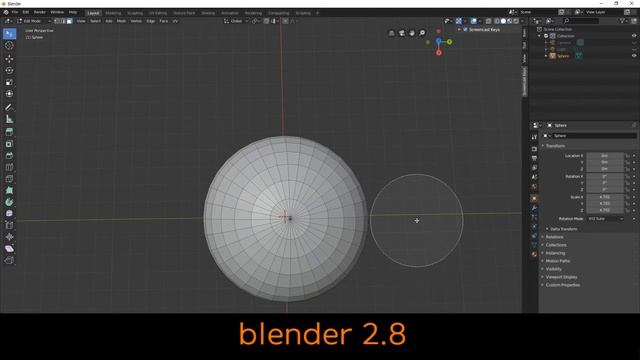Screen dimensions: 640x360
Task: Open the Edit Mode dropdown
Action: tap(34, 21)
